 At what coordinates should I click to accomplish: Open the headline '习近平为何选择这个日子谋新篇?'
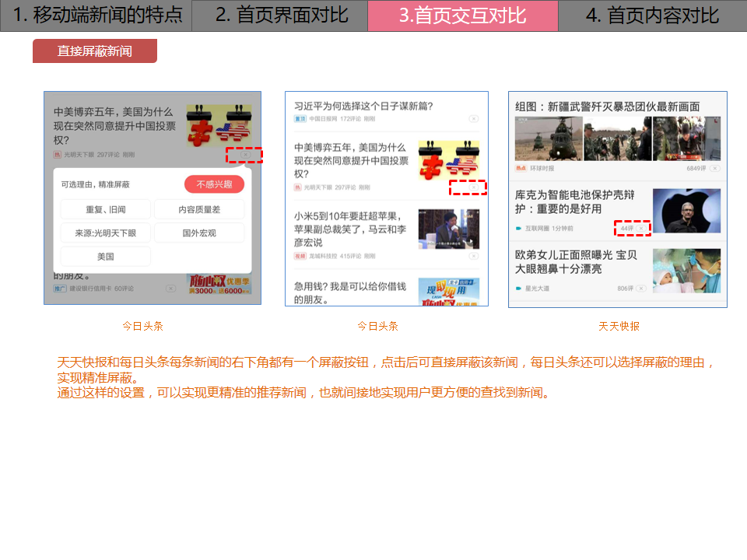click(363, 106)
